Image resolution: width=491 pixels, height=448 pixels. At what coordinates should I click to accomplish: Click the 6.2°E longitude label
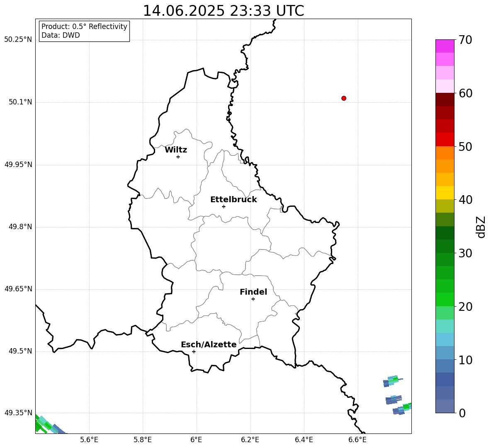[250, 440]
